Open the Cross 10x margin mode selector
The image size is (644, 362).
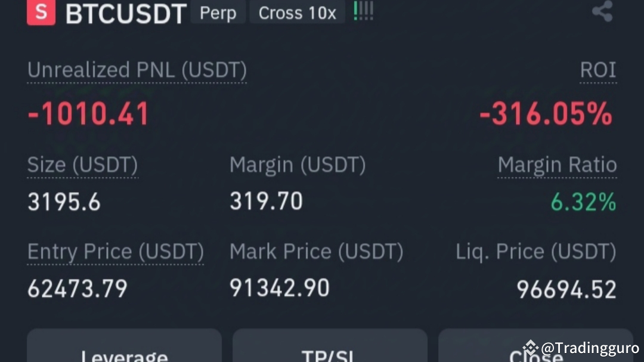pos(297,12)
